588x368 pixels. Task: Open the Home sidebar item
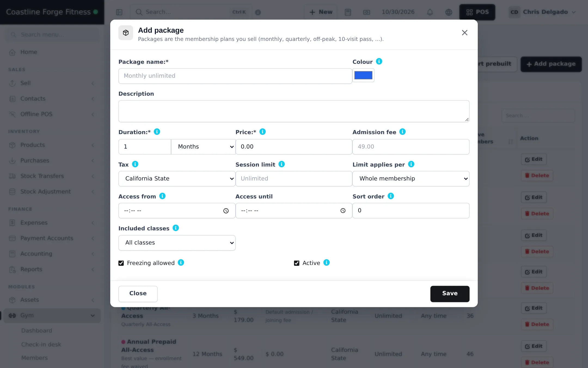pyautogui.click(x=52, y=52)
